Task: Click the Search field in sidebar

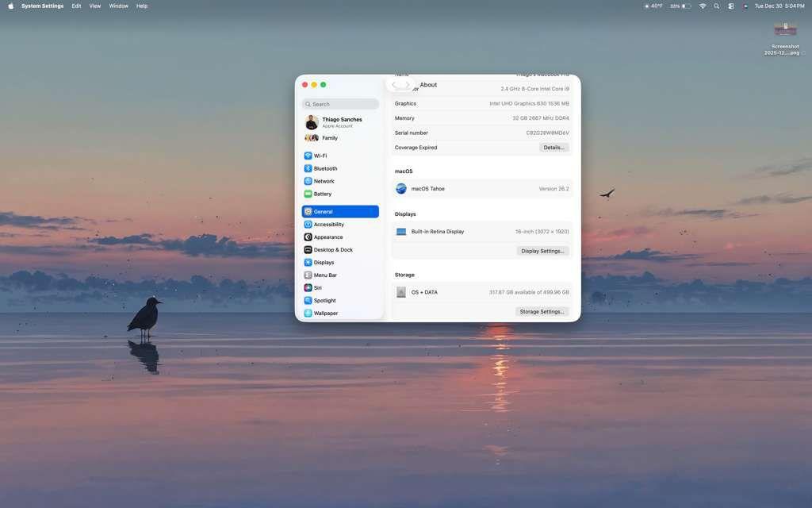Action: 341,104
